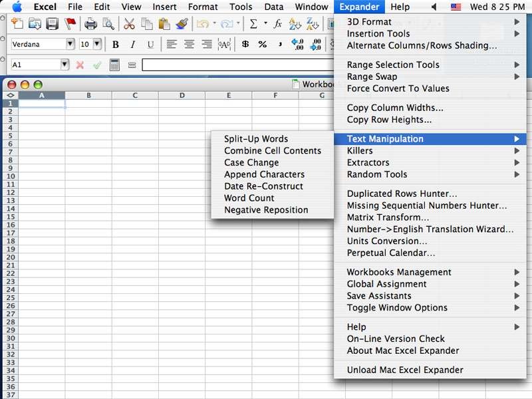
Task: Click the Redo arrow icon
Action: (x=227, y=24)
